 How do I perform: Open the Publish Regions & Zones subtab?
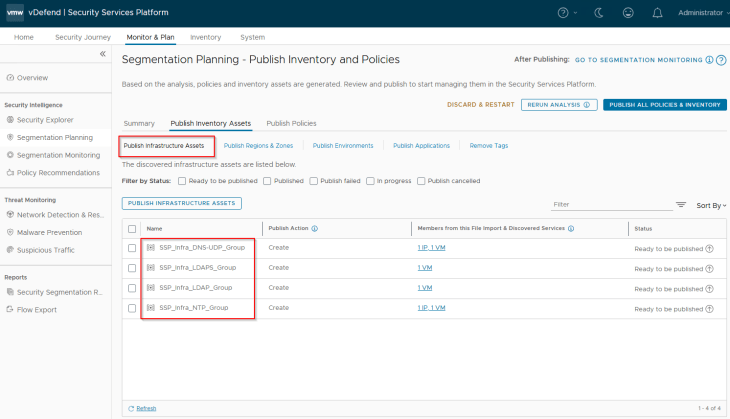click(259, 146)
